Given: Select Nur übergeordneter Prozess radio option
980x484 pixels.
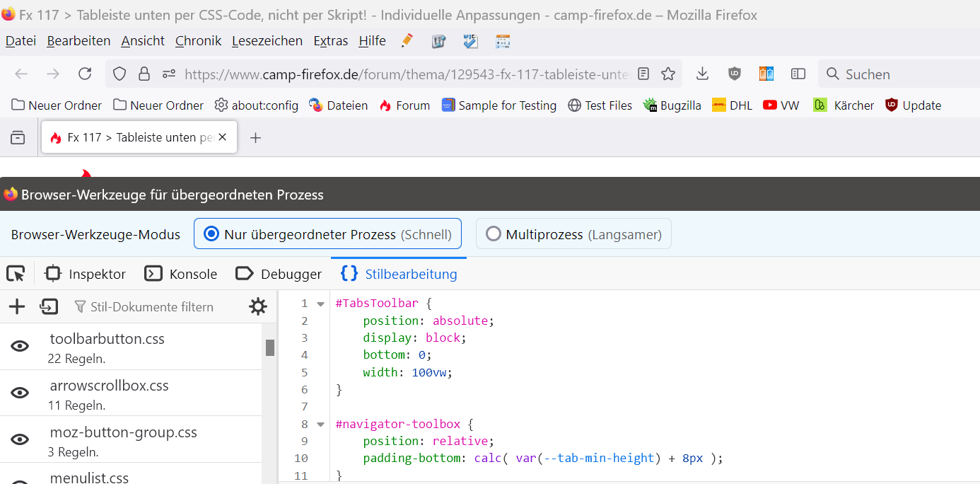Looking at the screenshot, I should point(211,234).
